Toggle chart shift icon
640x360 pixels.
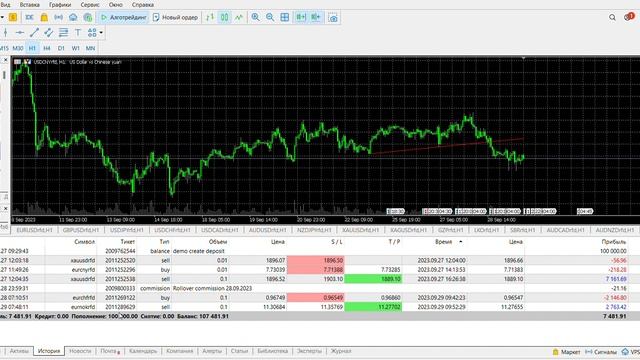[x=316, y=17]
